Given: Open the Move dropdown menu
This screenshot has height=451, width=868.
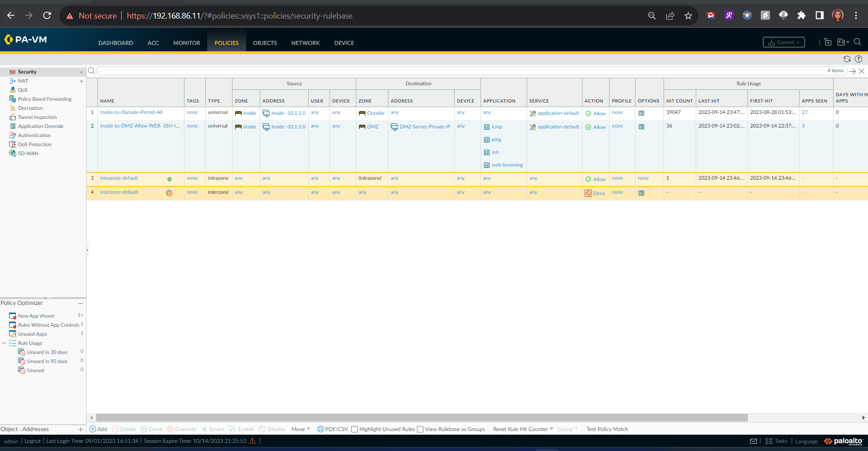Looking at the screenshot, I should [301, 429].
